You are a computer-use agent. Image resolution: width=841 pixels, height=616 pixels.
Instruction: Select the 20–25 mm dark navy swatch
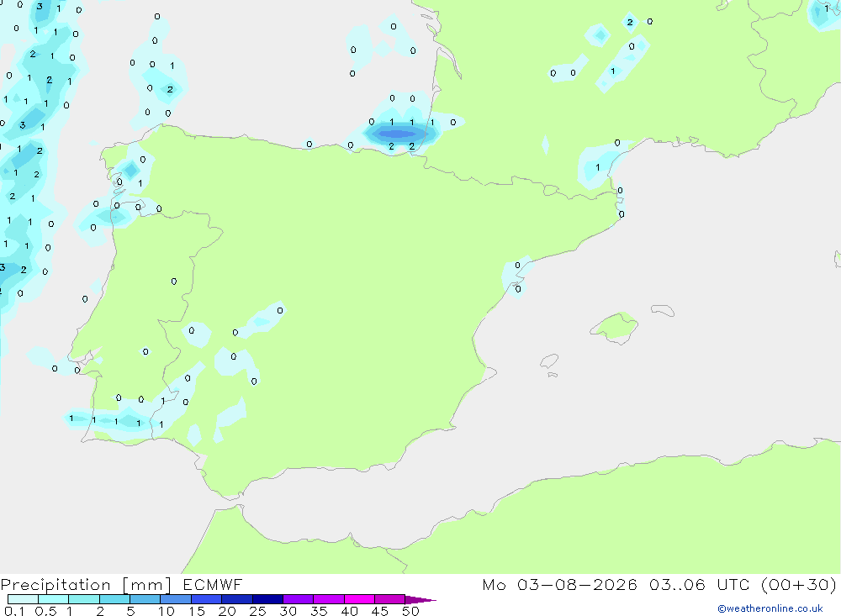click(236, 599)
